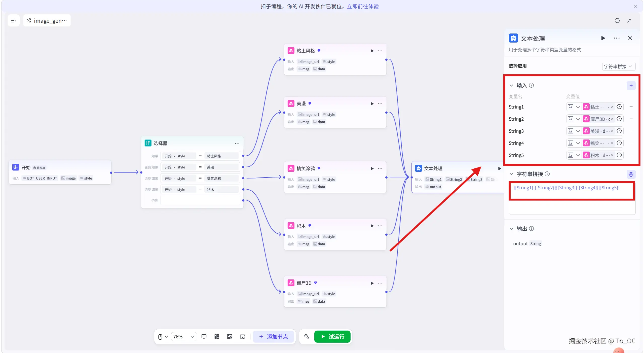Open String3 type dropdown
Screen dimensions: 644x353
point(574,131)
